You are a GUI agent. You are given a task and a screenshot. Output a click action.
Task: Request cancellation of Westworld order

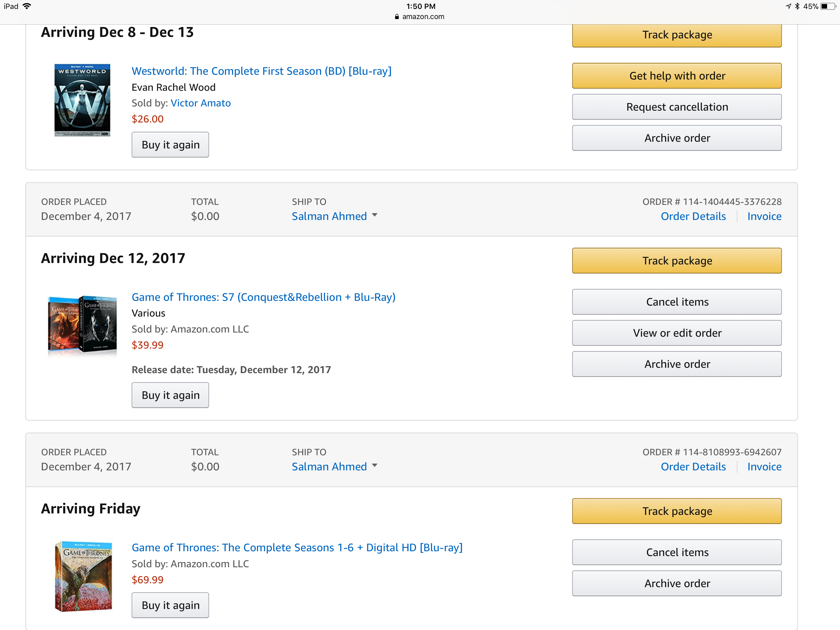tap(677, 107)
